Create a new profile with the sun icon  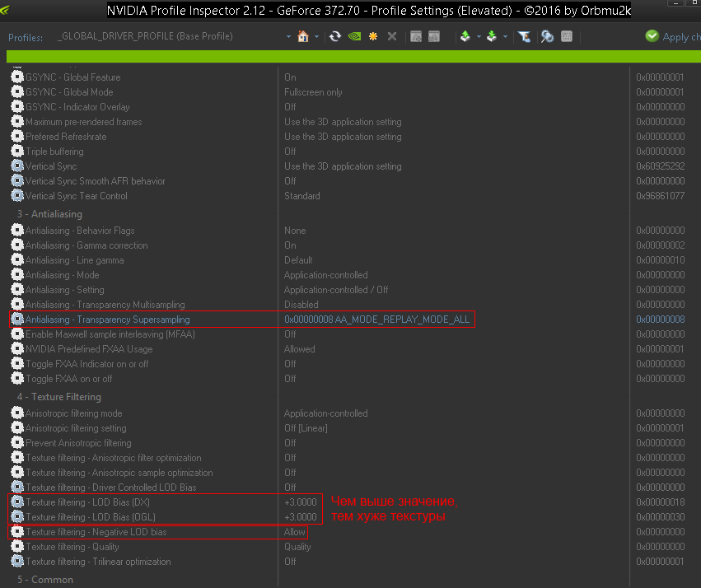coord(373,36)
